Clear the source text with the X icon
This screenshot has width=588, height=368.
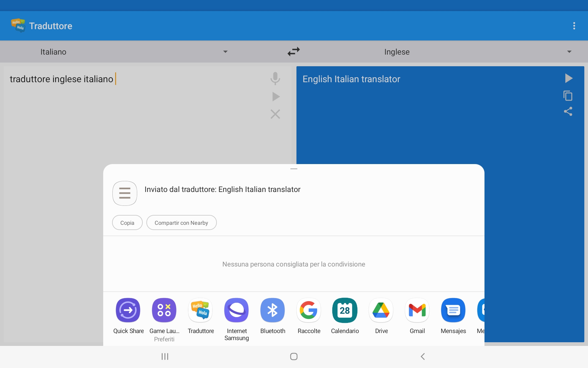coord(275,114)
